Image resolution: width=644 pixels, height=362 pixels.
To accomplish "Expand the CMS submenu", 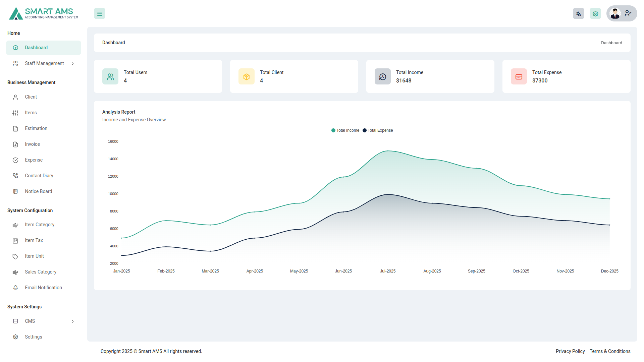I will [x=73, y=321].
